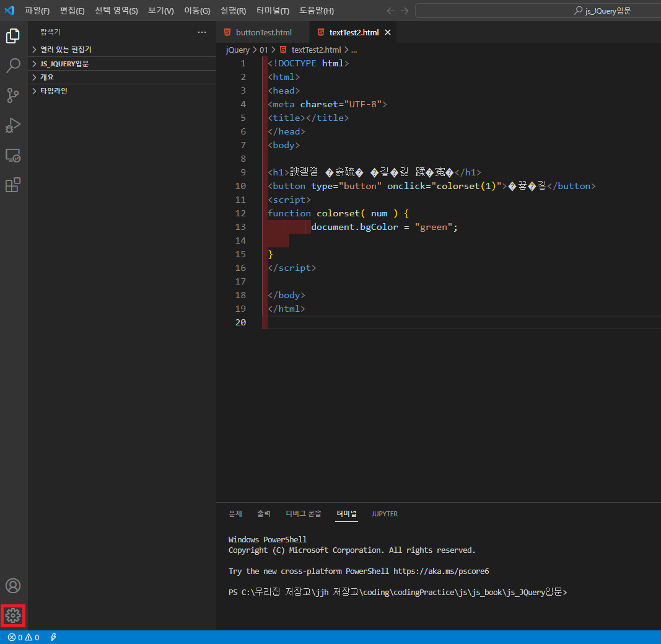
Task: Switch to the buttonTest.html tab
Action: [x=262, y=32]
